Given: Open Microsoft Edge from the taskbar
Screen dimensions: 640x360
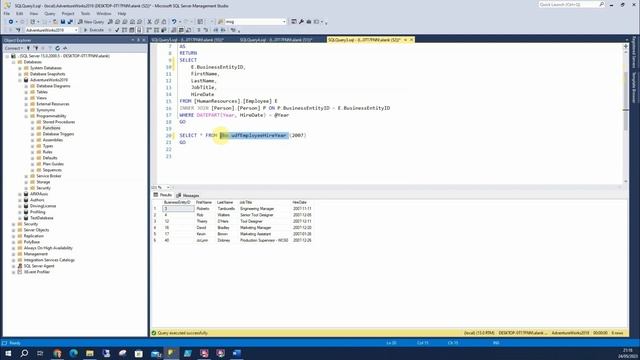Looking at the screenshot, I should tap(73, 353).
